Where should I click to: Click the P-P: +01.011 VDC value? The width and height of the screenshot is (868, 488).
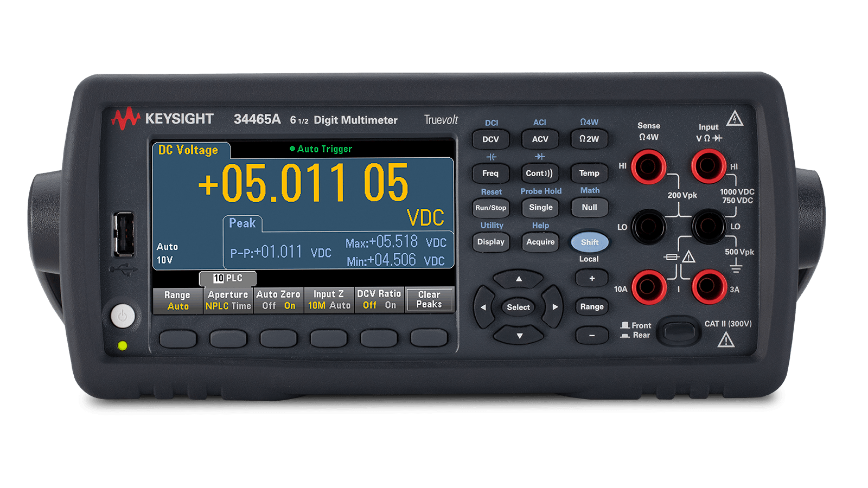click(280, 252)
